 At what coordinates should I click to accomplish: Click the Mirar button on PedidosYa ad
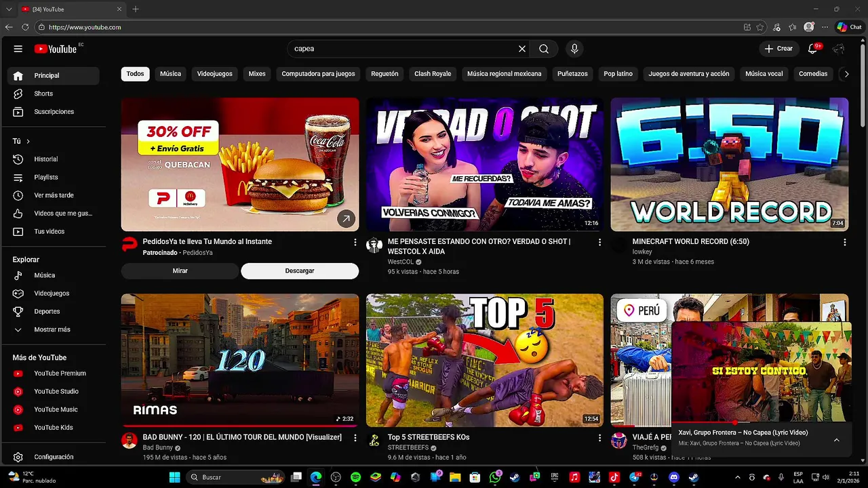(180, 270)
